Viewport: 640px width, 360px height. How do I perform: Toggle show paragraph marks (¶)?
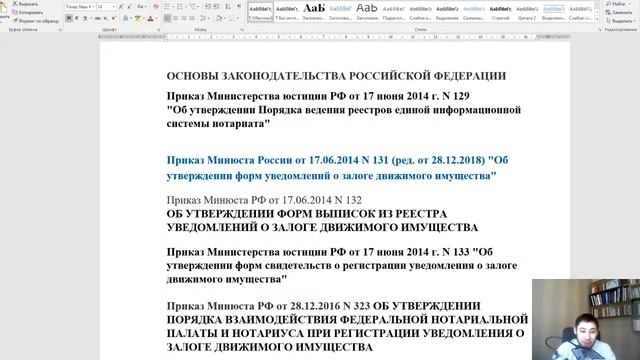pyautogui.click(x=239, y=7)
